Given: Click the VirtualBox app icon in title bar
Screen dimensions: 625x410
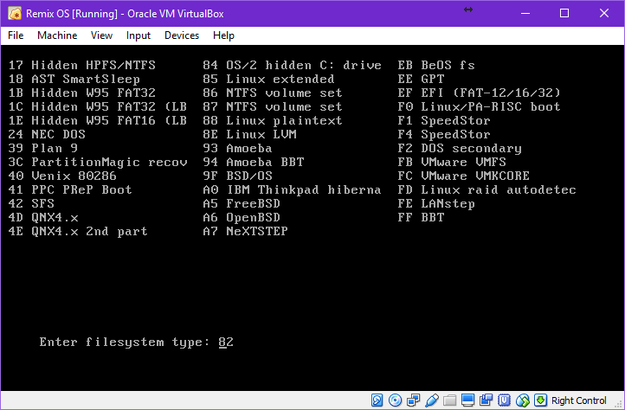Looking at the screenshot, I should 15,14.
